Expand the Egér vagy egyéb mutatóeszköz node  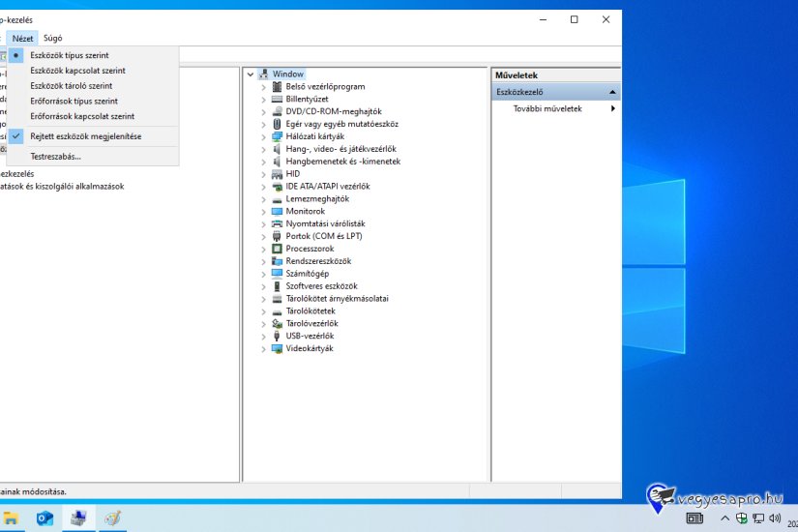263,124
